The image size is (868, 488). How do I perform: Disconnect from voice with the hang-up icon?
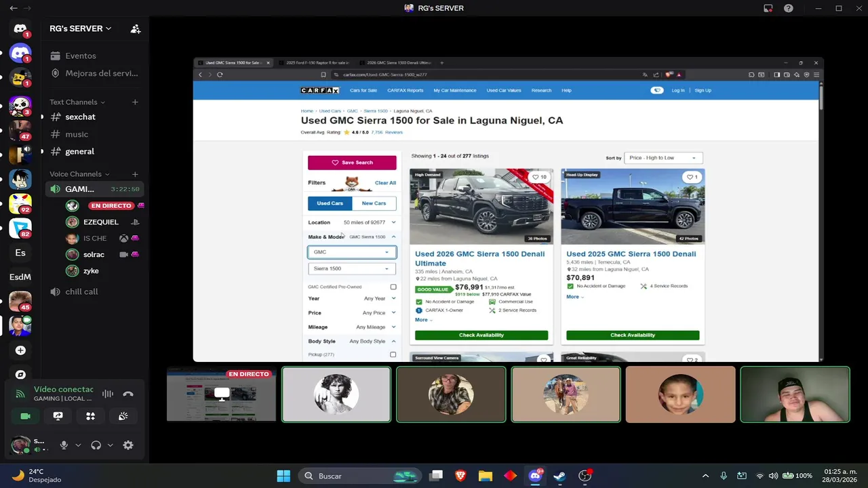pyautogui.click(x=128, y=394)
